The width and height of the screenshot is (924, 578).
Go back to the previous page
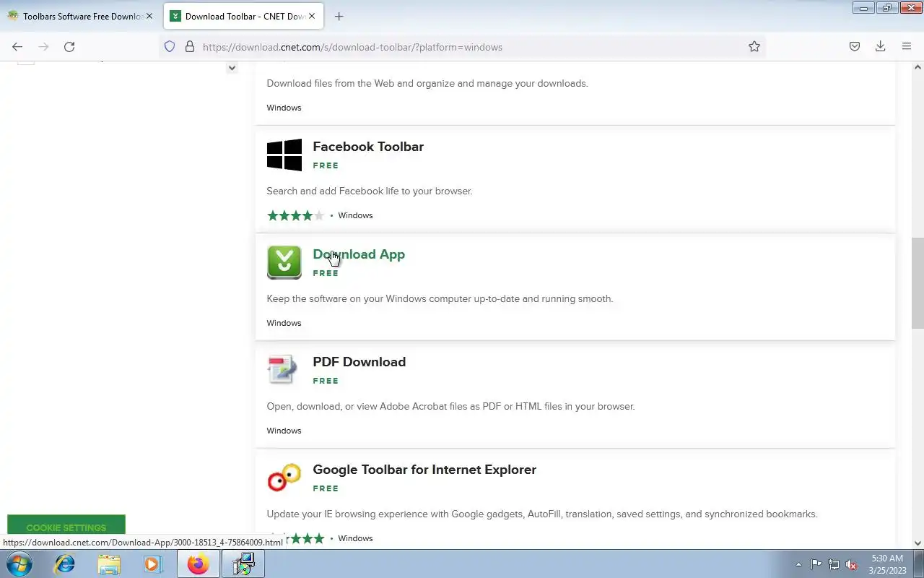17,46
